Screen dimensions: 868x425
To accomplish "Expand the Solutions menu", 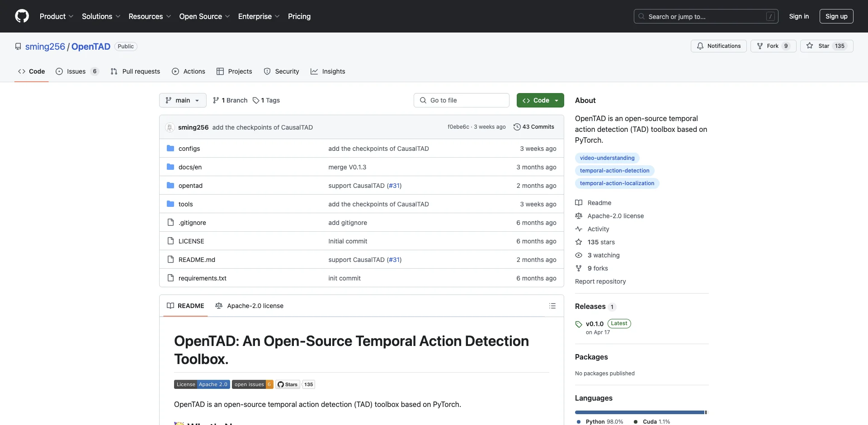I will coord(101,16).
